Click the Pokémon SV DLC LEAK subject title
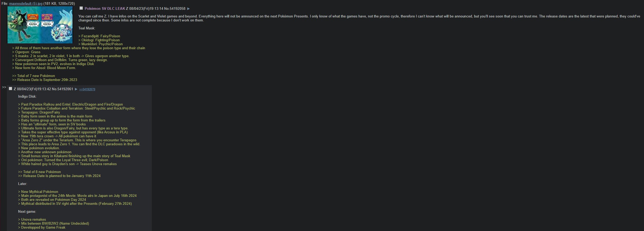Image resolution: width=644 pixels, height=231 pixels. [x=105, y=9]
